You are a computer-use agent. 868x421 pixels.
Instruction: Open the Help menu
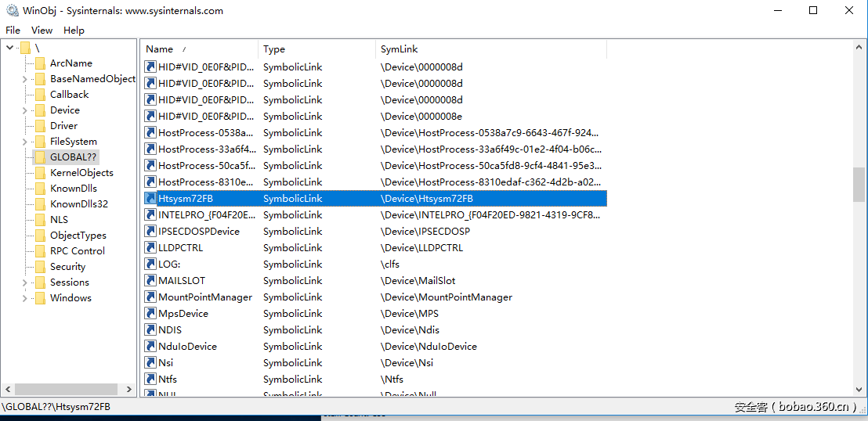pyautogui.click(x=74, y=31)
